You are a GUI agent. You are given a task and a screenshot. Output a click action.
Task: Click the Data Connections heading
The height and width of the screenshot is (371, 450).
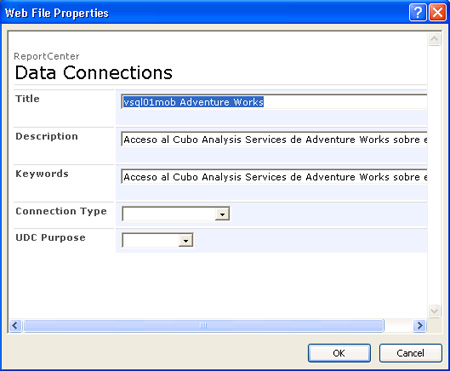[94, 73]
